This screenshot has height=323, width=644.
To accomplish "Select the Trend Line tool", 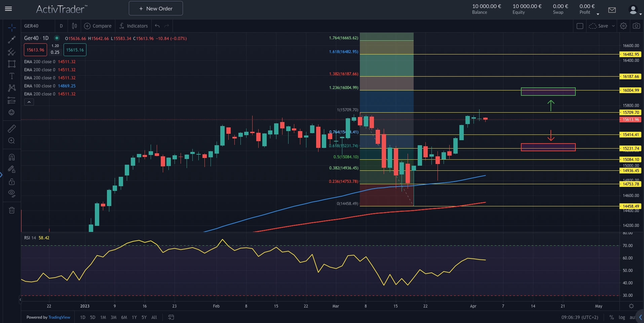I will (11, 39).
